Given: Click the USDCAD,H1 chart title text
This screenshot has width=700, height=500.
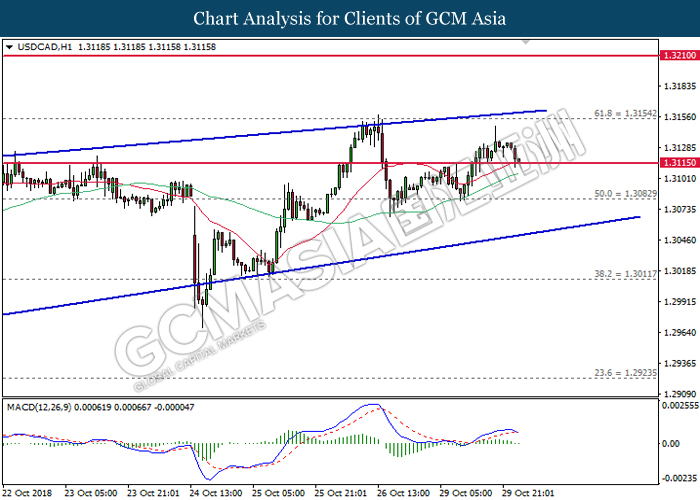Looking at the screenshot, I should 44,47.
